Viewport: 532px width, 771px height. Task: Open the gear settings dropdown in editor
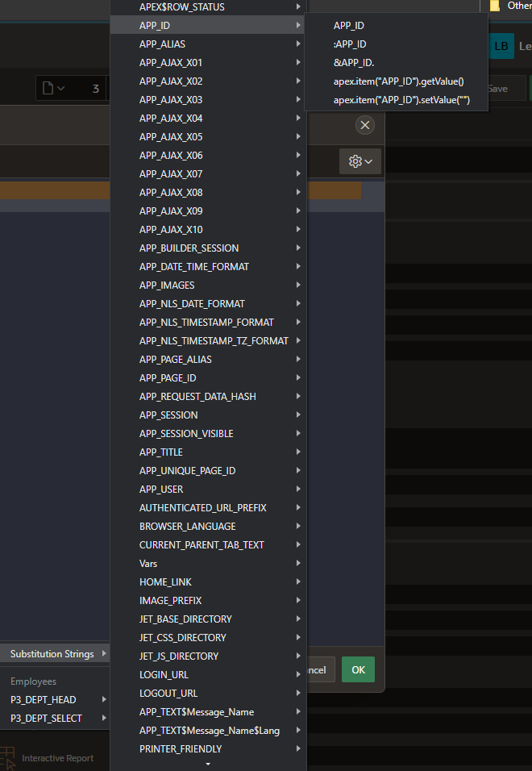[360, 161]
